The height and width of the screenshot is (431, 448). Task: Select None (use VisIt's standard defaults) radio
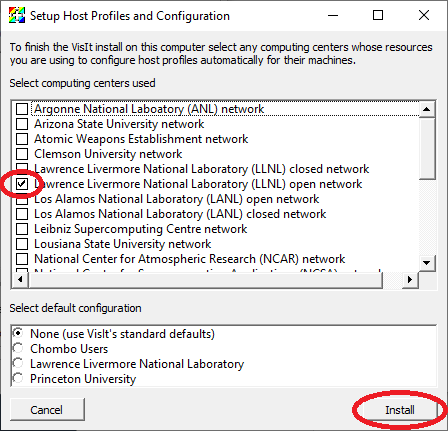click(x=18, y=333)
